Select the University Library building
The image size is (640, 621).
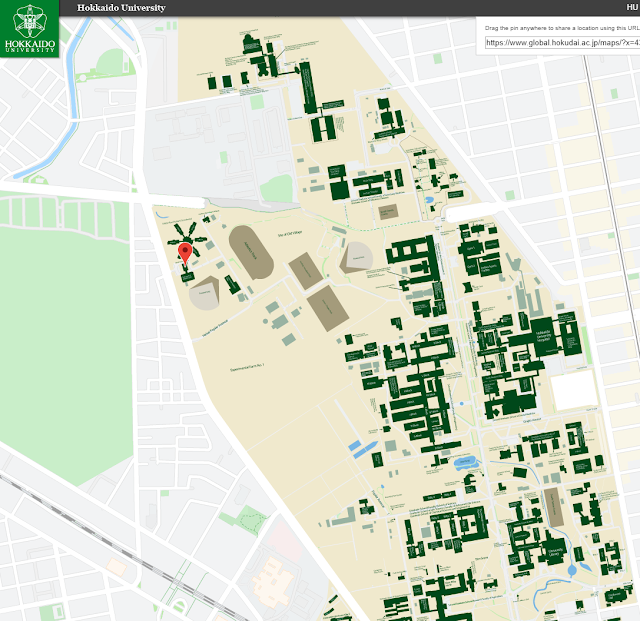pos(555,550)
